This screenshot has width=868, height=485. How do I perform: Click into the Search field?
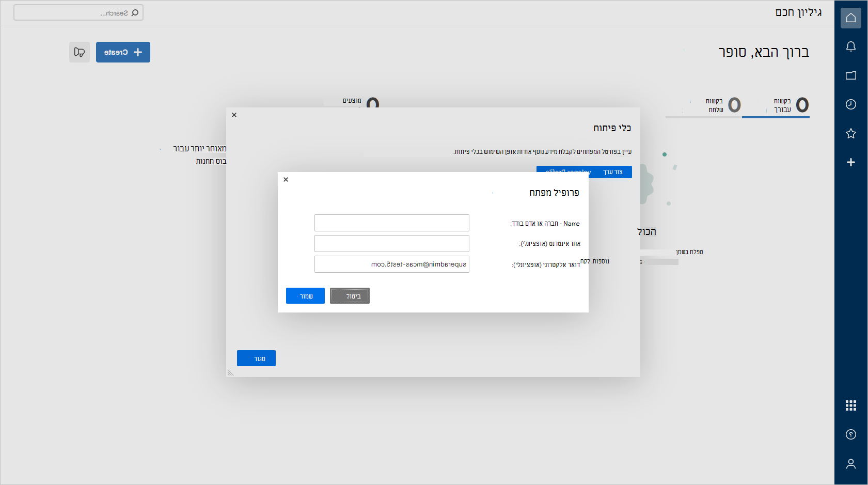[78, 13]
